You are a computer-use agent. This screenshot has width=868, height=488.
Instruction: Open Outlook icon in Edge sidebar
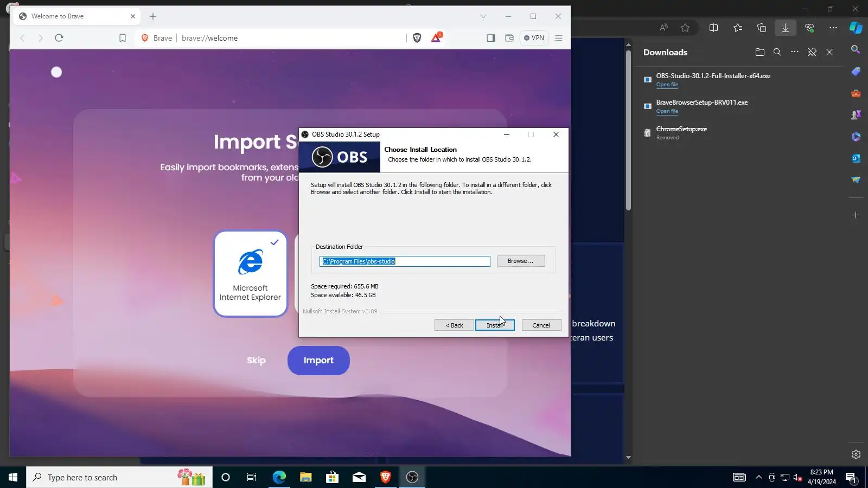[x=856, y=158]
